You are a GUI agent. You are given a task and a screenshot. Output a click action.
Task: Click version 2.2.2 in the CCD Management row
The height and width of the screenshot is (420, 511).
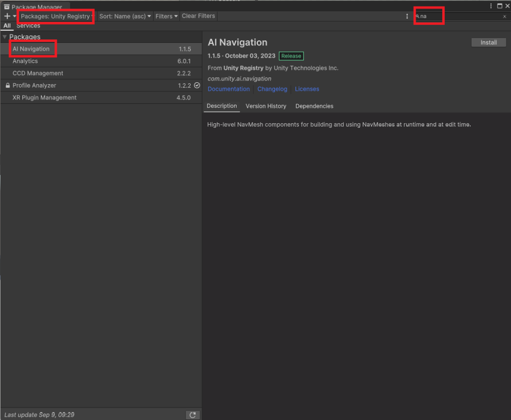(x=184, y=73)
